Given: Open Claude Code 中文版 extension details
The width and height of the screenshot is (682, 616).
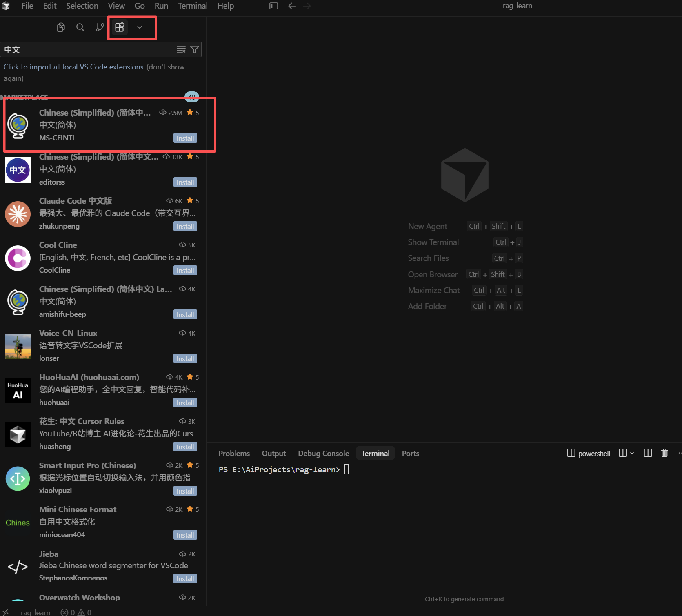Looking at the screenshot, I should [x=76, y=201].
